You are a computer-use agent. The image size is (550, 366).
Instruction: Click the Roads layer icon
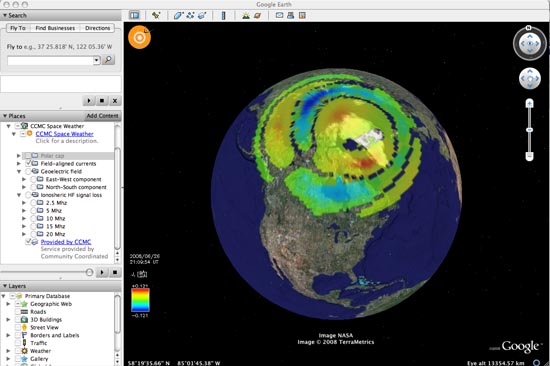pos(24,312)
